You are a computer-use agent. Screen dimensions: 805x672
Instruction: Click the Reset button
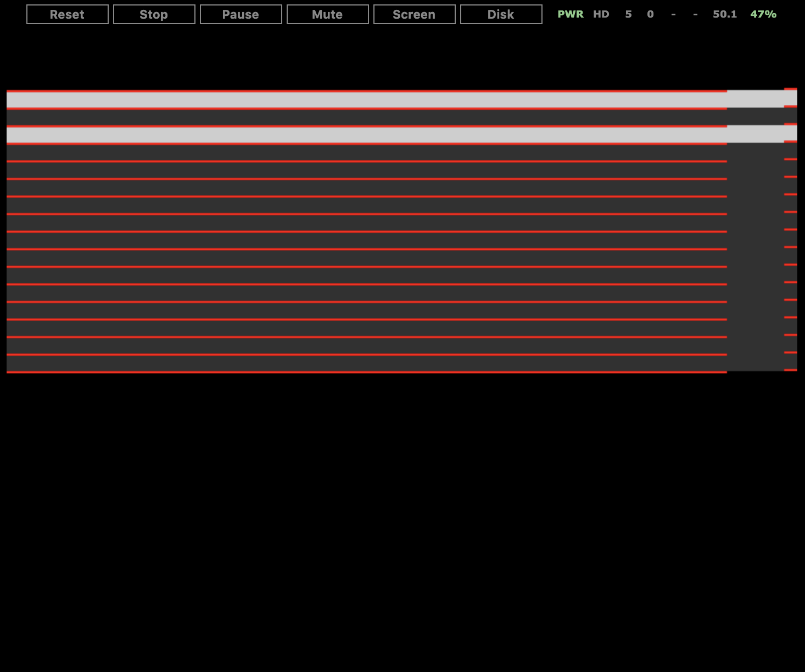[x=68, y=14]
